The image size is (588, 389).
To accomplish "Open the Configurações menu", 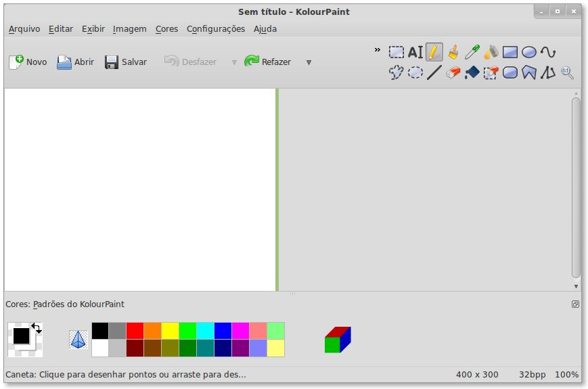I will (x=216, y=29).
